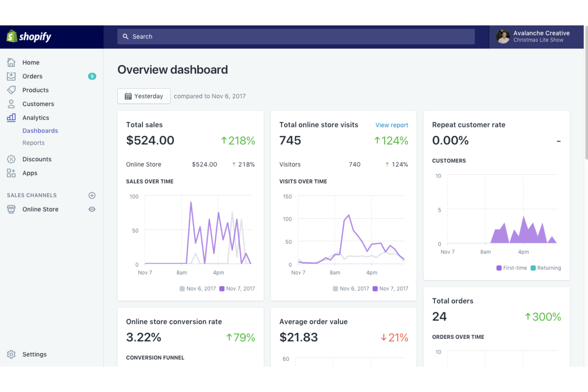Viewport: 588px width, 392px height.
Task: Open Apps from the sidebar icon
Action: point(11,173)
